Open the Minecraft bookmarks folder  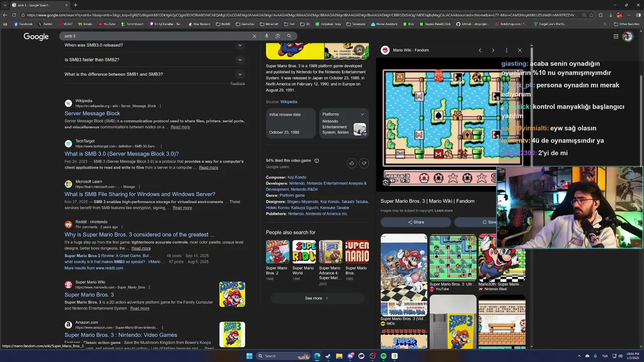pyautogui.click(x=269, y=24)
